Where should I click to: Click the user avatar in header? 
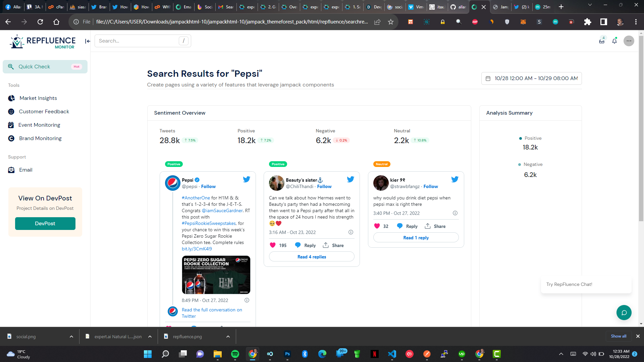pyautogui.click(x=629, y=41)
